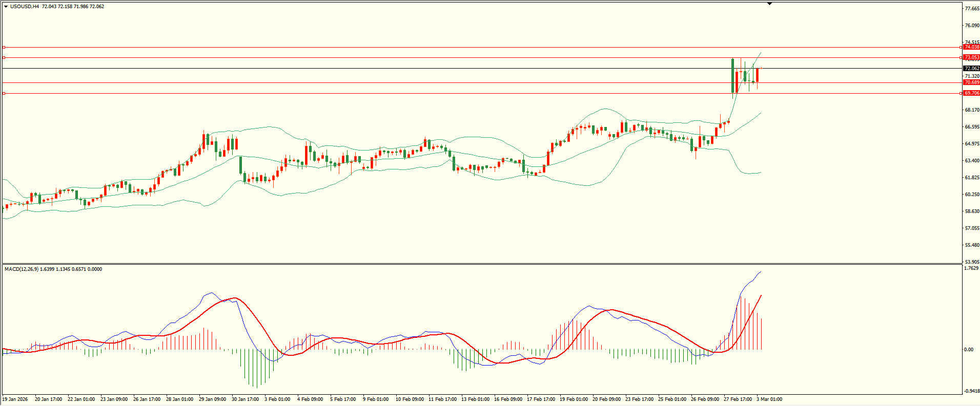Select the black chart shift triangle marker
Image resolution: width=980 pixels, height=406 pixels.
pos(769,4)
